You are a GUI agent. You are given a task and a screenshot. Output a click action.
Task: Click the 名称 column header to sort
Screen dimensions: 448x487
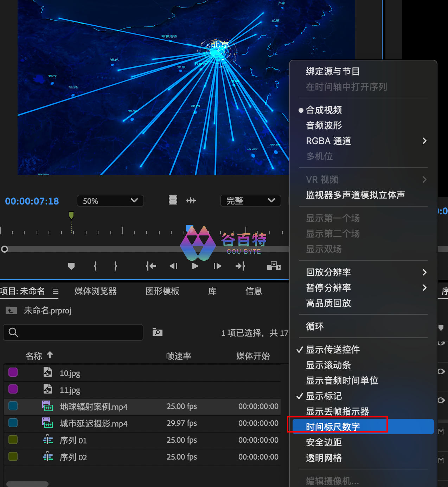(x=34, y=356)
